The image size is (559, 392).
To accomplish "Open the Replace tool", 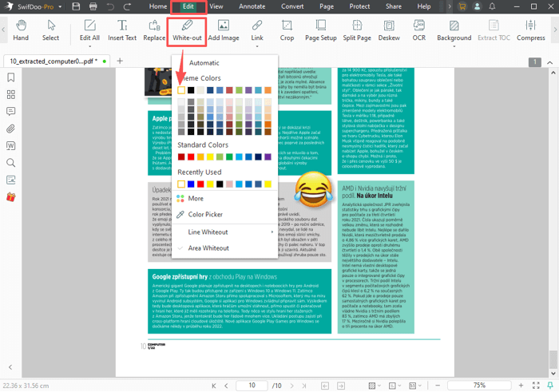I will (154, 30).
